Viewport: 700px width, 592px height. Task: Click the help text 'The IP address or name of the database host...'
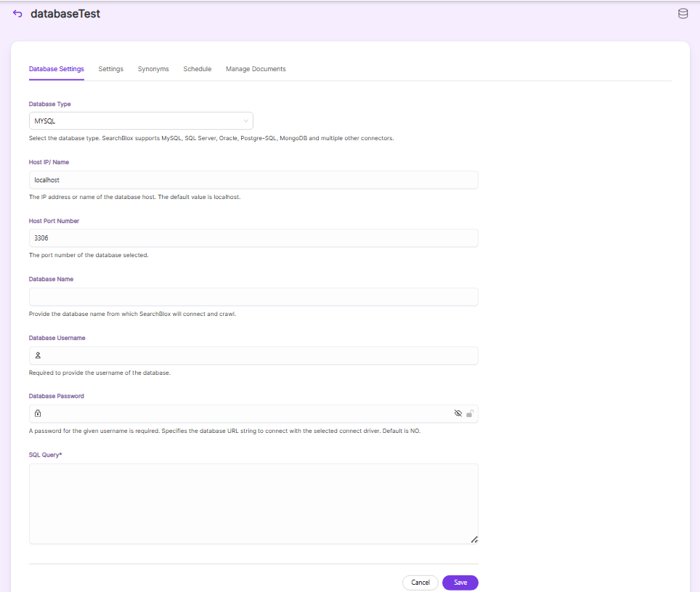(134, 197)
